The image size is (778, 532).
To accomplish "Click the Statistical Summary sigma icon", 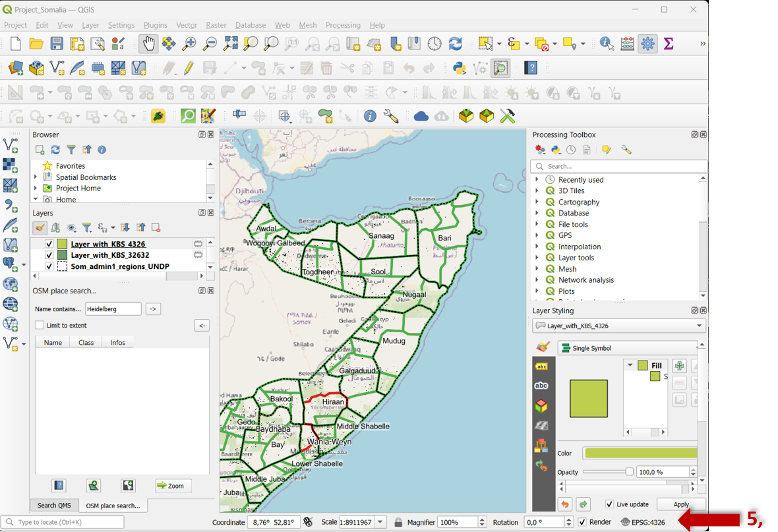I will click(x=669, y=44).
